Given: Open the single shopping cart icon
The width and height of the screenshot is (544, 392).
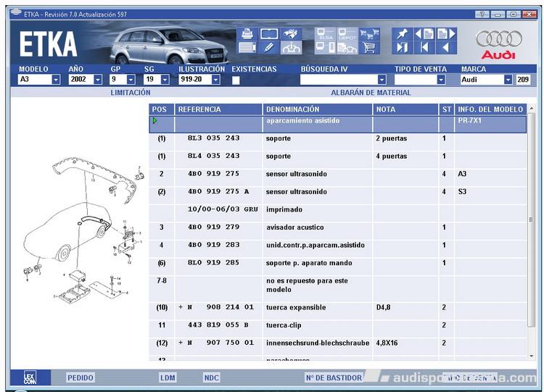Looking at the screenshot, I should click(369, 48).
